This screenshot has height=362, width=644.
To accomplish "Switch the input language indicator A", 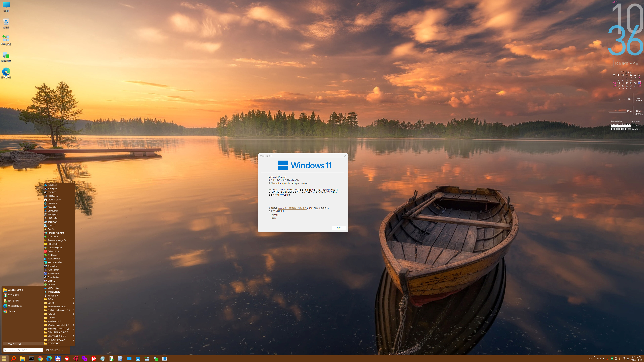I will point(628,359).
